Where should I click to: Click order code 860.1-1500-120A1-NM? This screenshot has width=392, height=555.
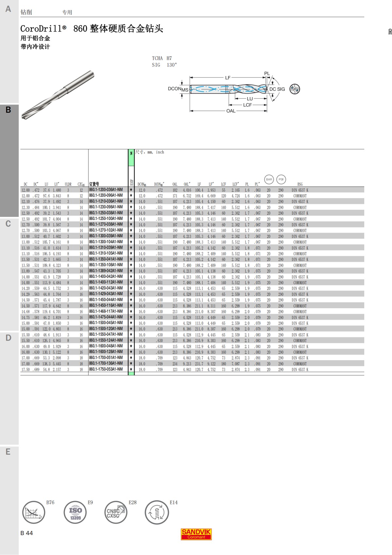pyautogui.click(x=106, y=329)
